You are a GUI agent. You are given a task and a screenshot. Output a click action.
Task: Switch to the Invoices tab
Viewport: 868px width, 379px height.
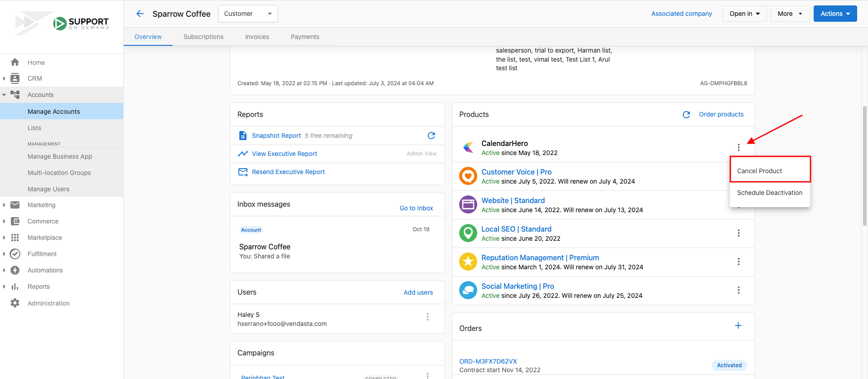tap(257, 37)
